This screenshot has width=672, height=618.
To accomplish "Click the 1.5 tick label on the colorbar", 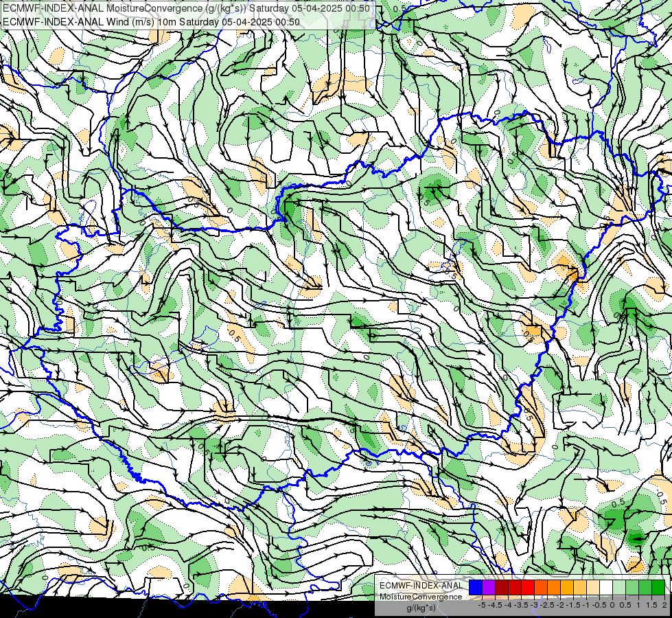I will (651, 605).
